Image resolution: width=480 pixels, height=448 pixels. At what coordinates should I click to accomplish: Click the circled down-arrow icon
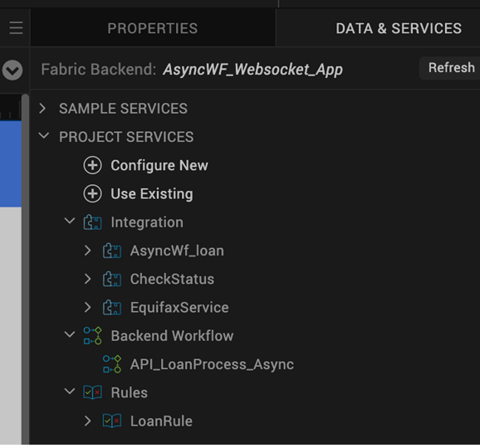pos(12,70)
